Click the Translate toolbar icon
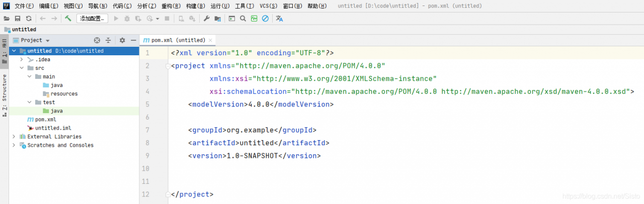The width and height of the screenshot is (644, 204). (x=280, y=19)
